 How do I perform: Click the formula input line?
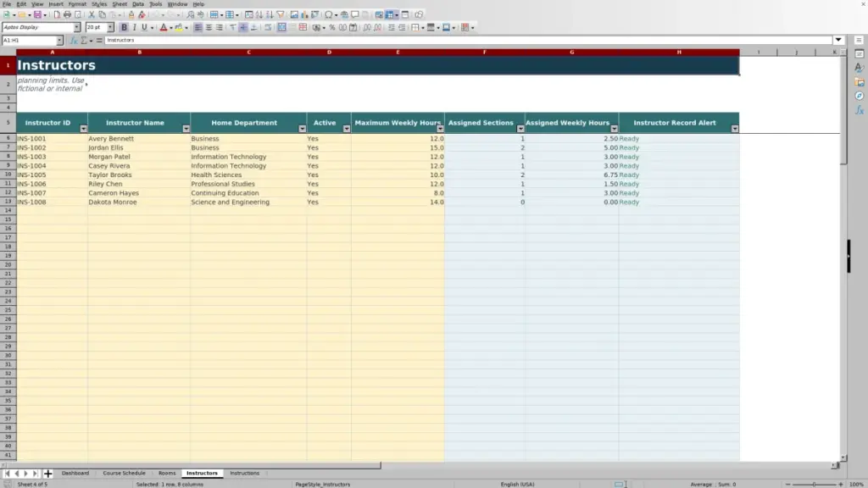(x=468, y=41)
